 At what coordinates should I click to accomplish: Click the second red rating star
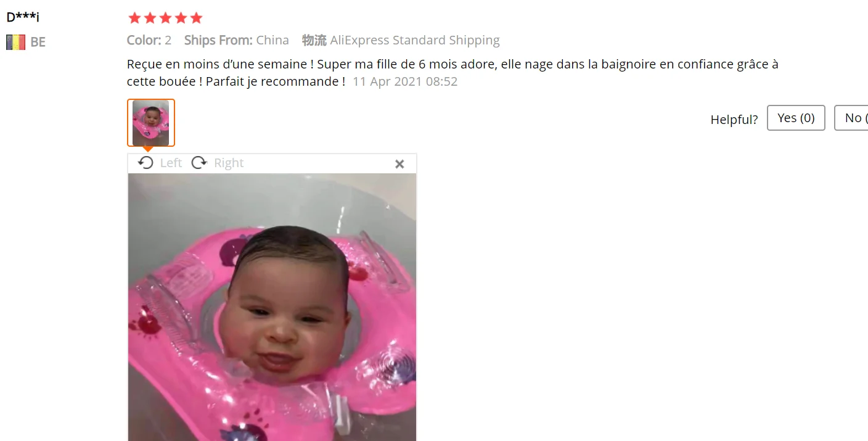[150, 18]
